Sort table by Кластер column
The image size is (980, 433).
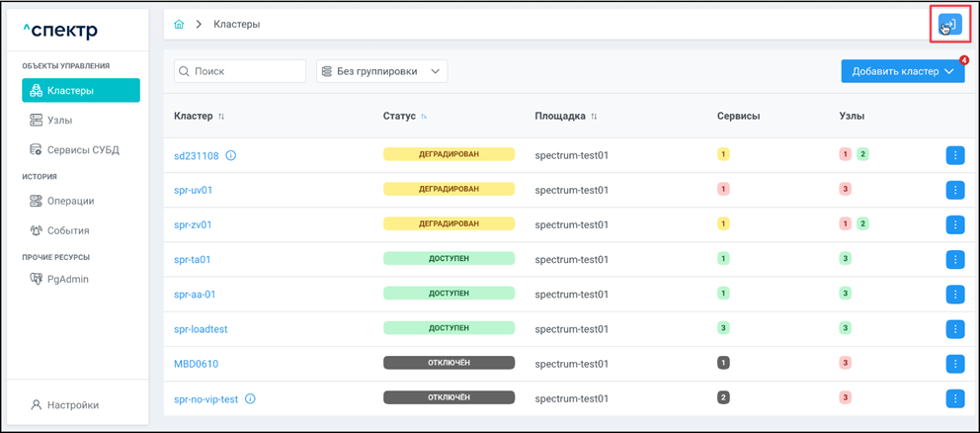click(x=221, y=117)
